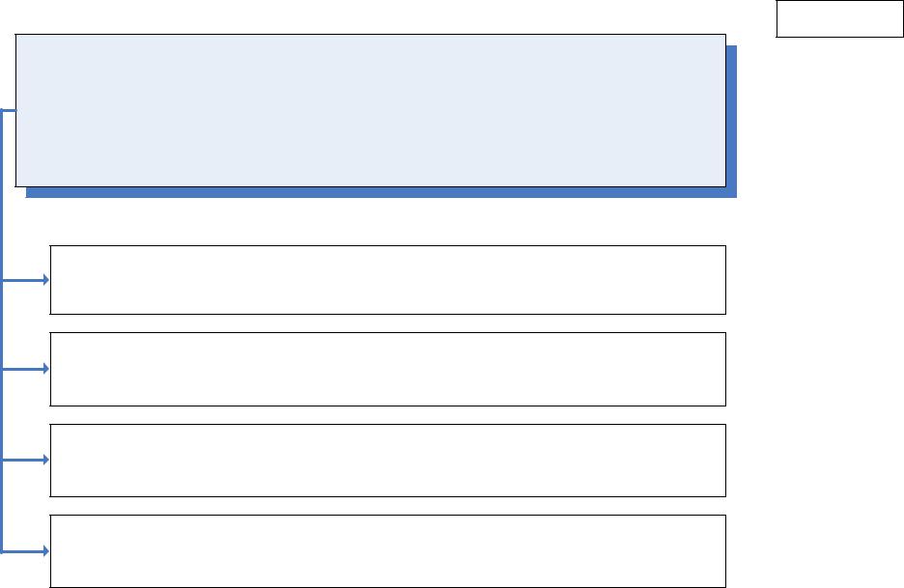Select the first white box below the blue header
The image size is (904, 588).
tap(388, 280)
